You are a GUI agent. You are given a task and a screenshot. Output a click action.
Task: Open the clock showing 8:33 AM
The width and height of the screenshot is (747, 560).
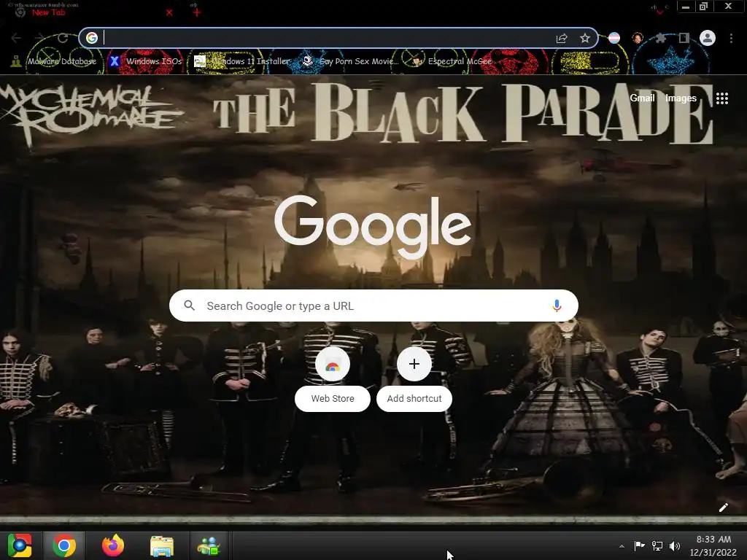tap(713, 545)
